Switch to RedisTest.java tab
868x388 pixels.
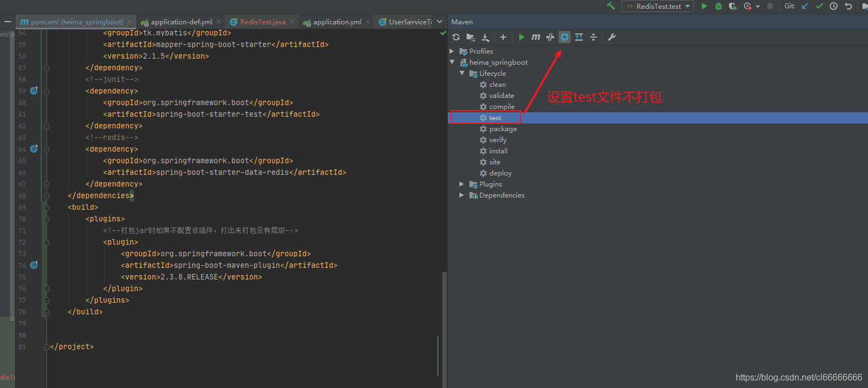[262, 22]
